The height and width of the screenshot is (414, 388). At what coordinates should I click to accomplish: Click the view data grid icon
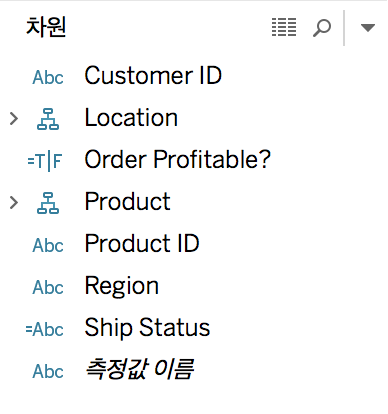(x=284, y=27)
